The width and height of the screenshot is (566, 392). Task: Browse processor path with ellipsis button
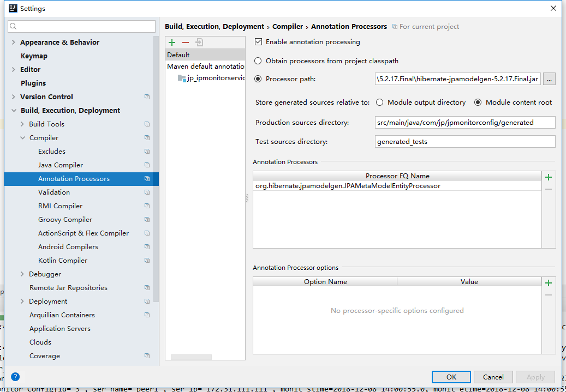pos(549,79)
